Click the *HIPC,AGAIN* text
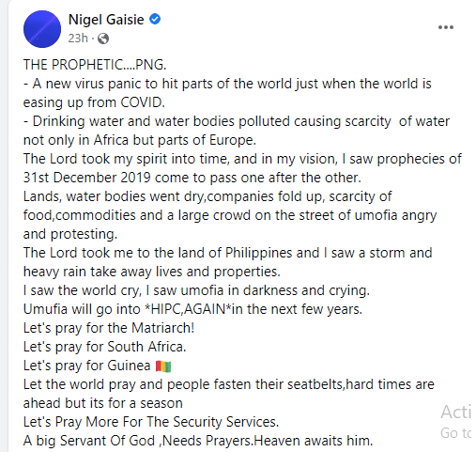This screenshot has width=476, height=452. tap(188, 309)
